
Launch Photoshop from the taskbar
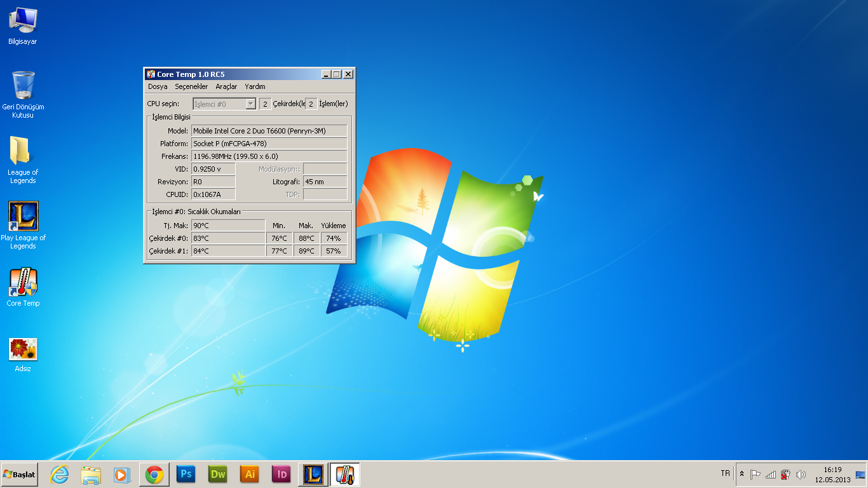coord(186,474)
